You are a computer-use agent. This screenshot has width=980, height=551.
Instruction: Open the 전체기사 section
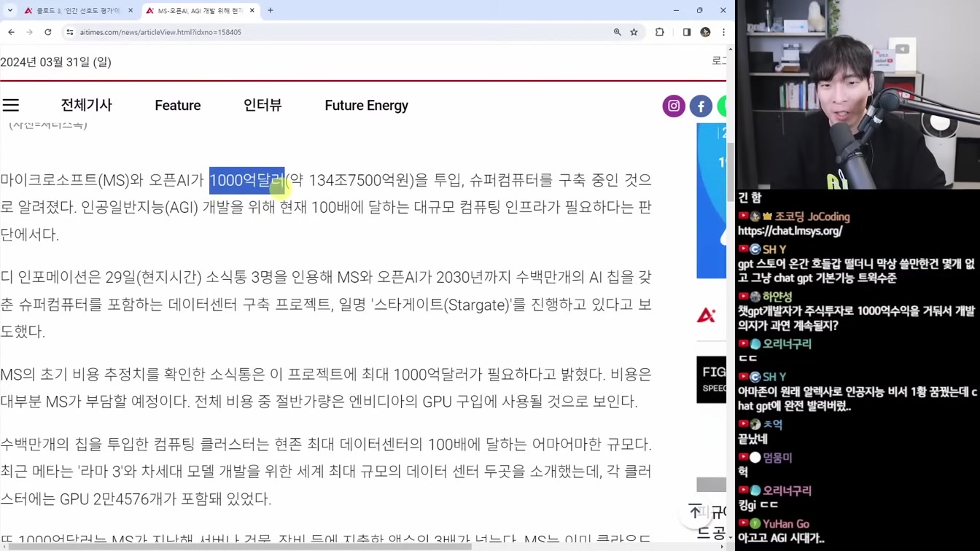pos(86,105)
